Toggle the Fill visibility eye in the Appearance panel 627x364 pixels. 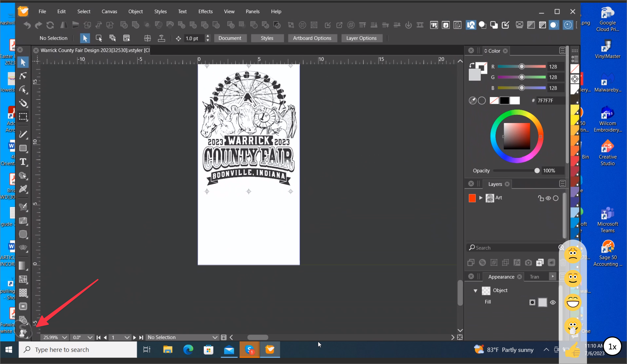(x=553, y=302)
